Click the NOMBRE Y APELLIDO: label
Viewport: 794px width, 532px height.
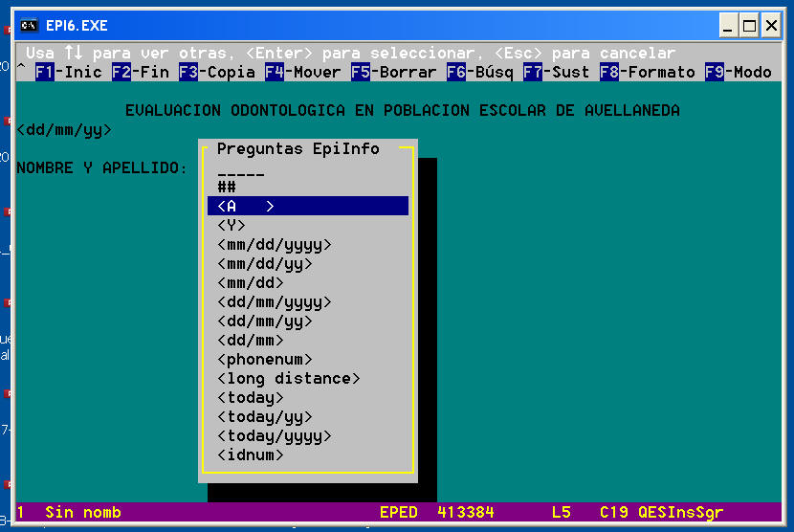[x=101, y=167]
